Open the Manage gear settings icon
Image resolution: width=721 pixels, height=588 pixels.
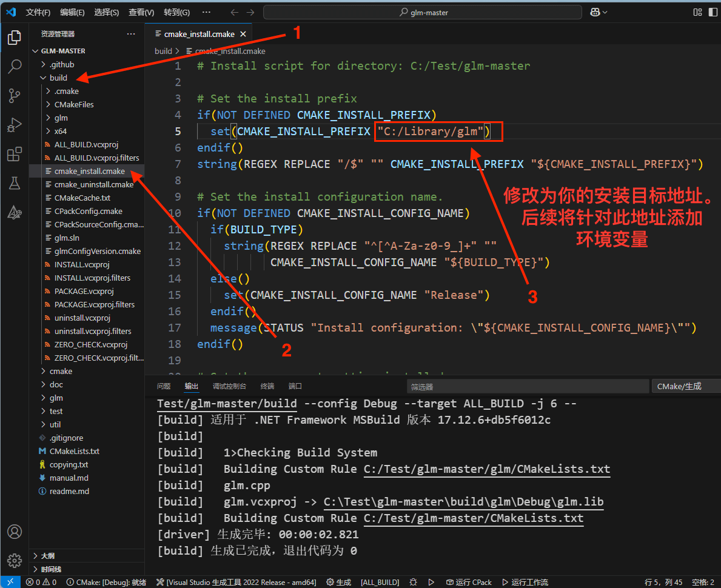pos(15,560)
